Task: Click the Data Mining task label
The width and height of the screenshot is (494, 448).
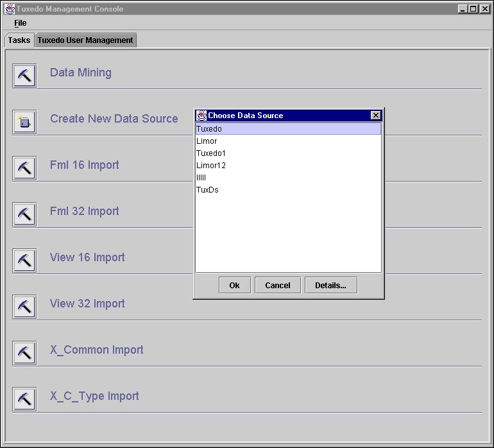Action: coord(81,73)
